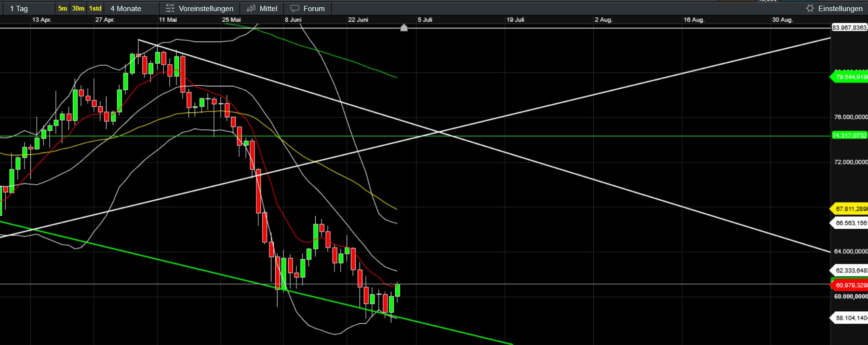Open Einstellungen settings
Screen dimensions: 868x345
click(841, 9)
